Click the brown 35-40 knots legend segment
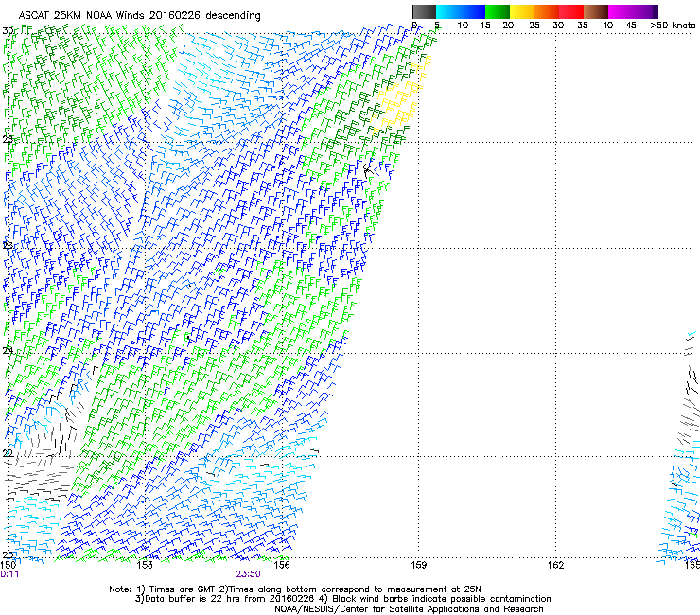The width and height of the screenshot is (700, 615). 596,11
